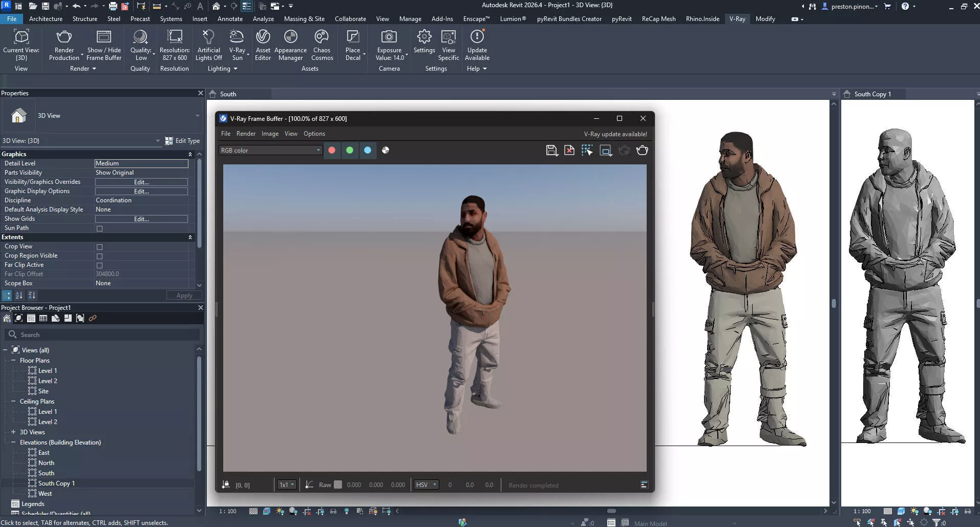Screen dimensions: 980x527
Task: Expand the Lighting panel dropdown
Action: [222, 69]
